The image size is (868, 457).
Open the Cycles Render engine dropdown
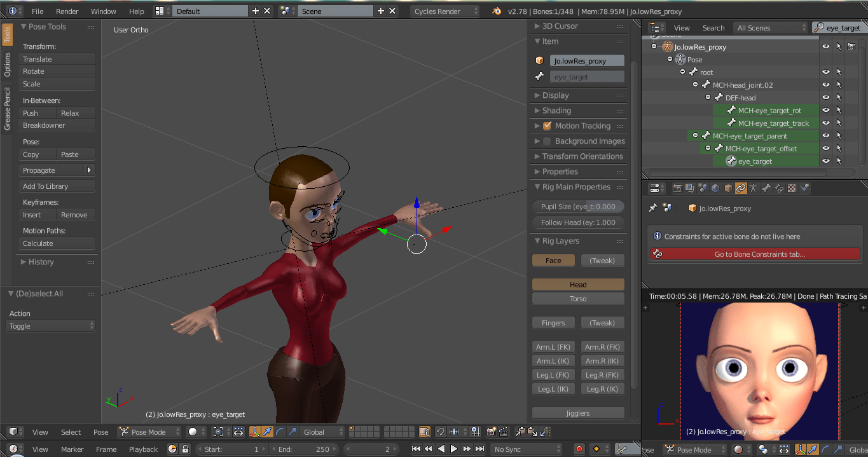pos(445,11)
